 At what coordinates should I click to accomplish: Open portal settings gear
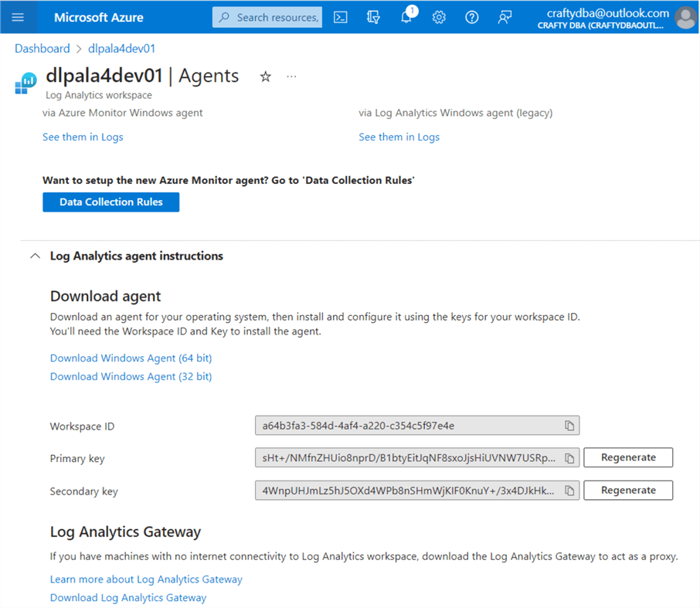click(439, 18)
